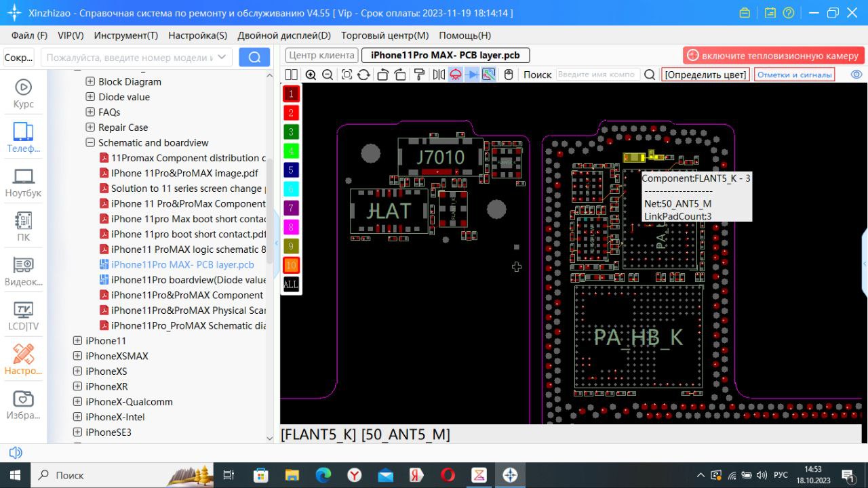Image resolution: width=868 pixels, height=488 pixels.
Task: Expand the iPhoneXSMAX tree node
Action: [x=78, y=356]
